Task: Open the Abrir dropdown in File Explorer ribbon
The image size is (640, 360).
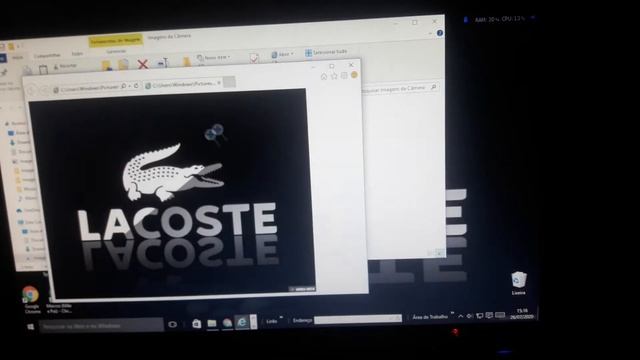Action: pyautogui.click(x=283, y=54)
